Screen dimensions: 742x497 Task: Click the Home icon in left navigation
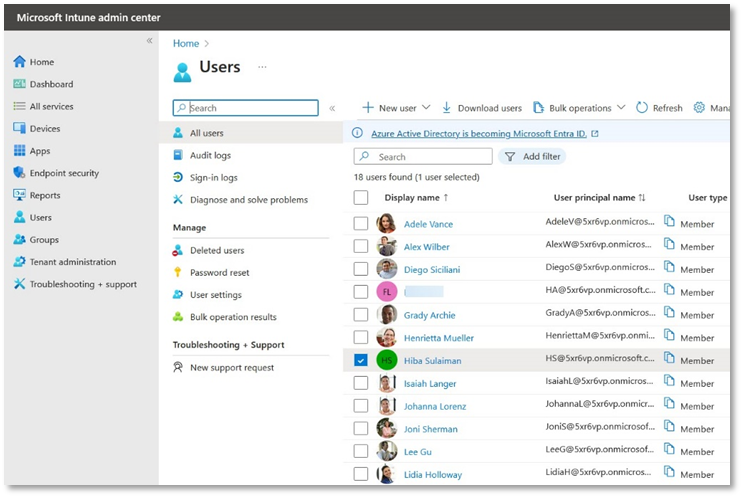(x=19, y=62)
